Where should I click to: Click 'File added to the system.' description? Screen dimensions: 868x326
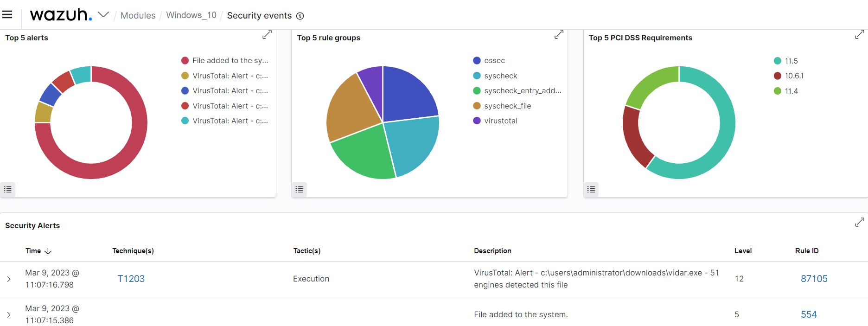[521, 314]
